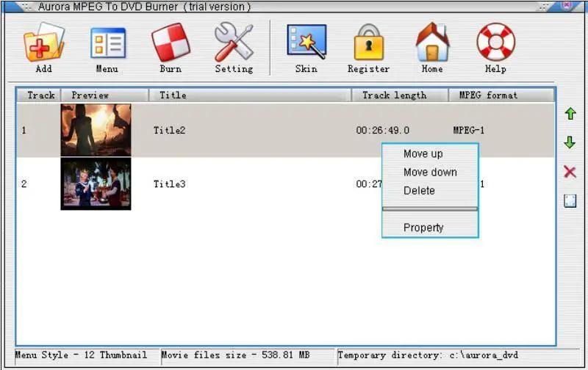Viewport: 588px width, 370px height.
Task: Select the Title3 text
Action: coord(170,184)
